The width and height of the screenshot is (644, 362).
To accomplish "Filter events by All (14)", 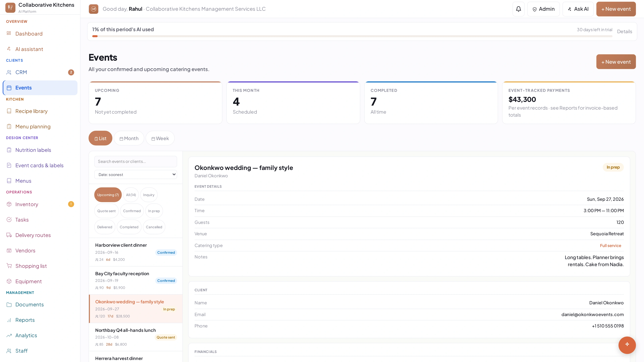I will [131, 195].
